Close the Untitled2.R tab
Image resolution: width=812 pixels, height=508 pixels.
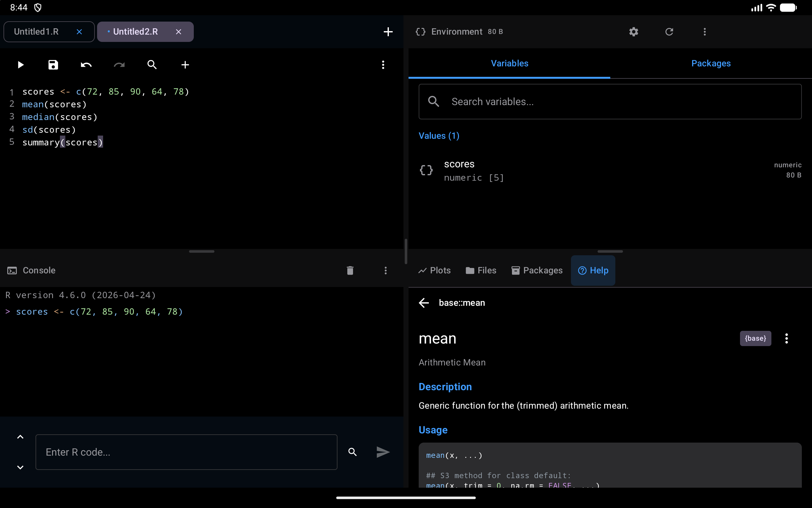(x=179, y=32)
